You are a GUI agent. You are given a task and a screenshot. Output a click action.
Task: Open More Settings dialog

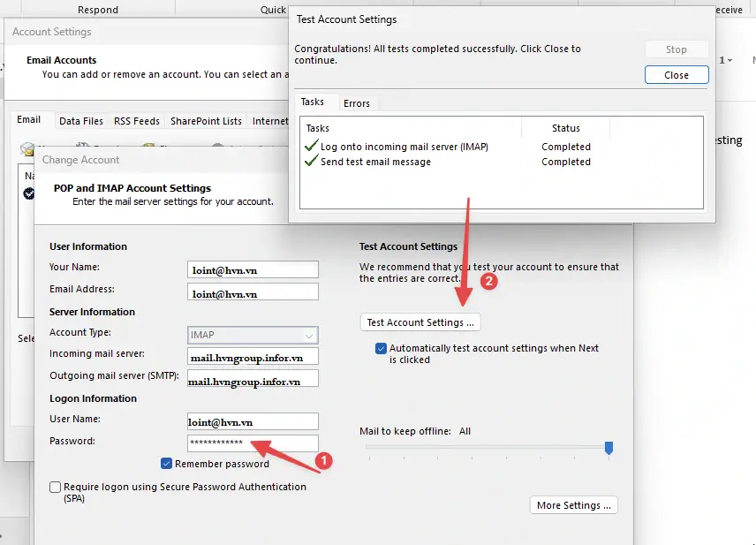(x=573, y=505)
